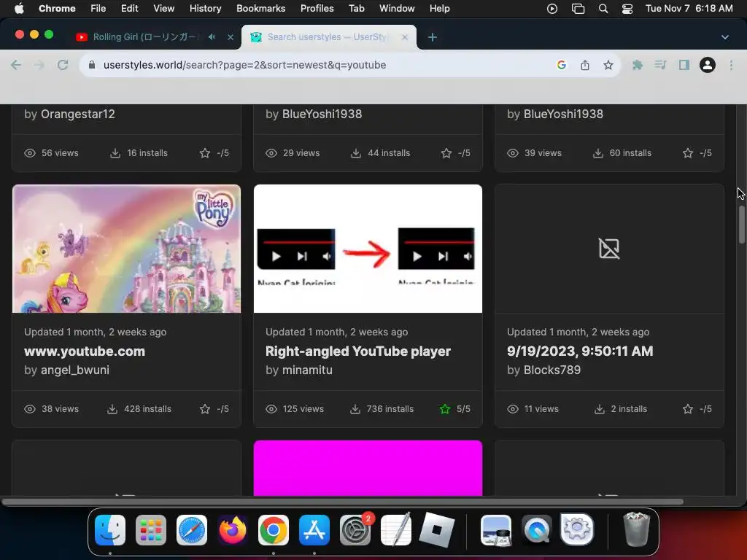
Task: Open the www.youtube.com style by angel_bwuni
Action: pos(85,351)
